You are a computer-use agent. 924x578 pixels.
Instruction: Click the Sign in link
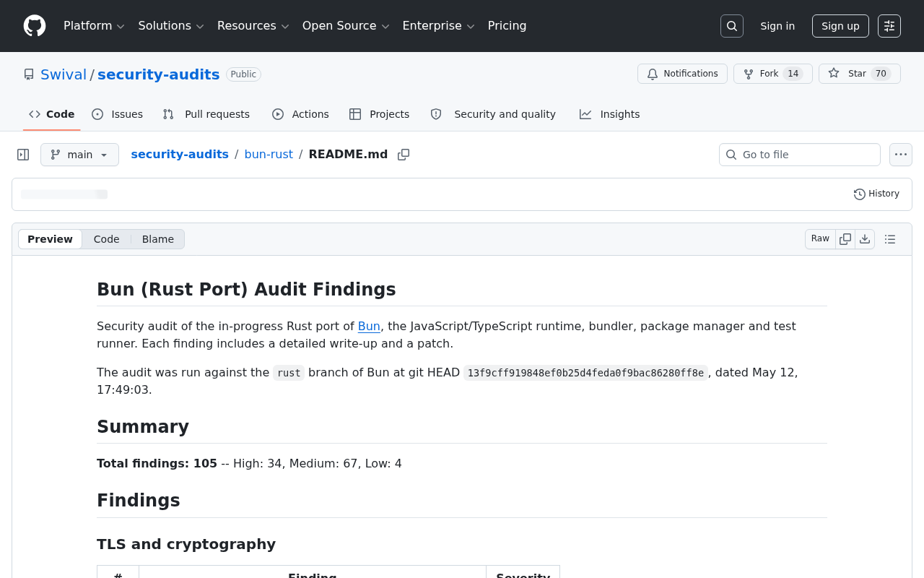pos(777,26)
